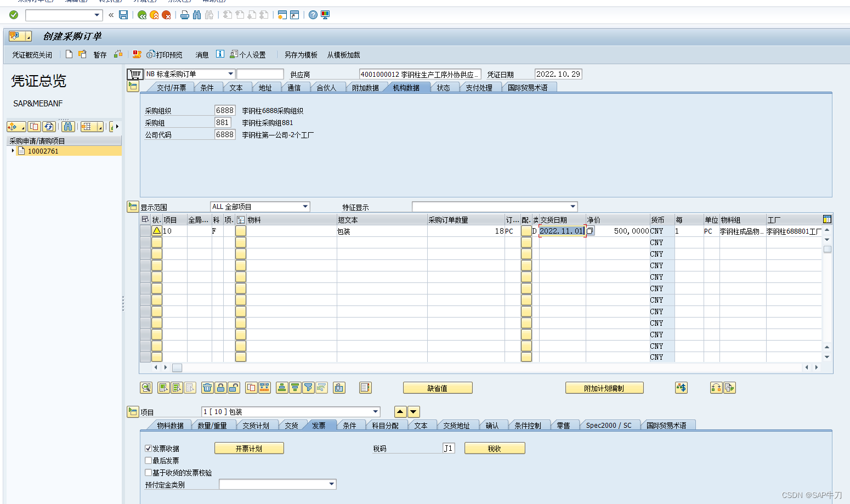Click the Save floppy disk icon
Screen dimensions: 850x504
(x=123, y=15)
